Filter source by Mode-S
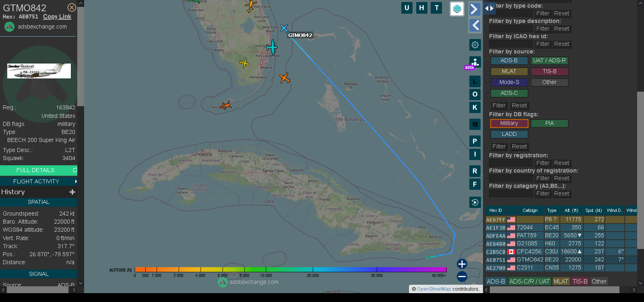This screenshot has height=302, width=644. (x=509, y=82)
